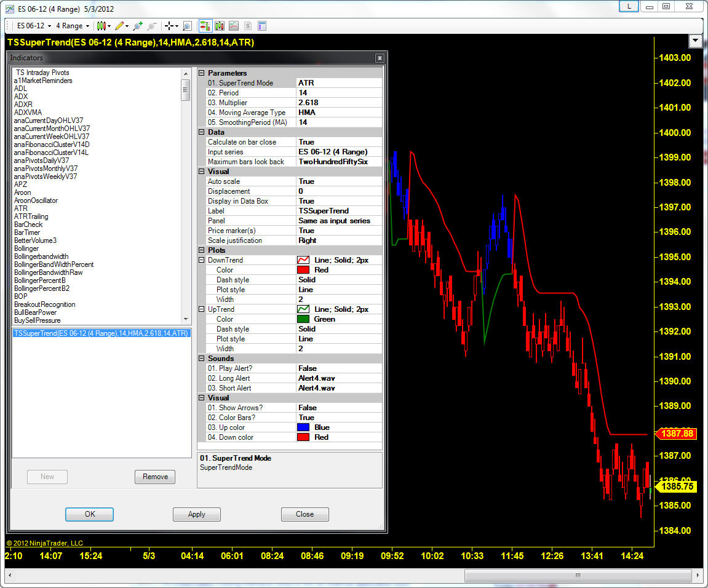The image size is (708, 588).
Task: Edit the Period value 14
Action: point(339,93)
